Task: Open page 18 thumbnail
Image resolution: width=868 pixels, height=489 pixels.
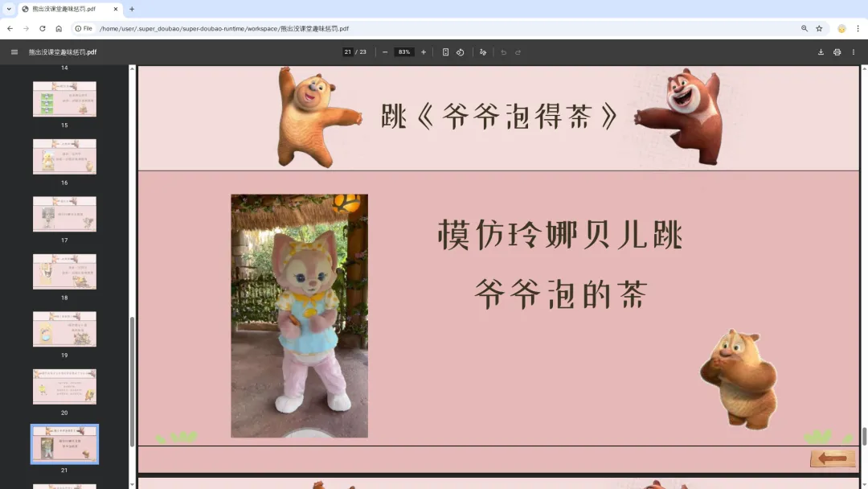Action: tap(64, 271)
